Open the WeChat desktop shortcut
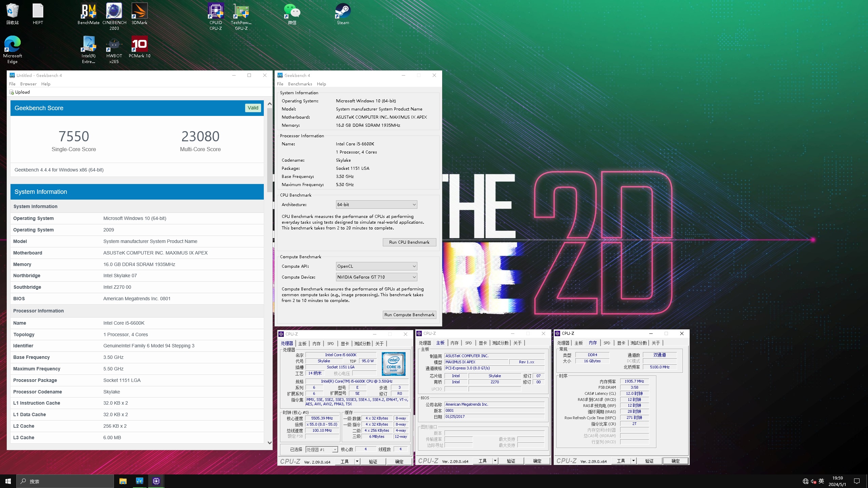Viewport: 868px width, 488px height. pos(292,14)
